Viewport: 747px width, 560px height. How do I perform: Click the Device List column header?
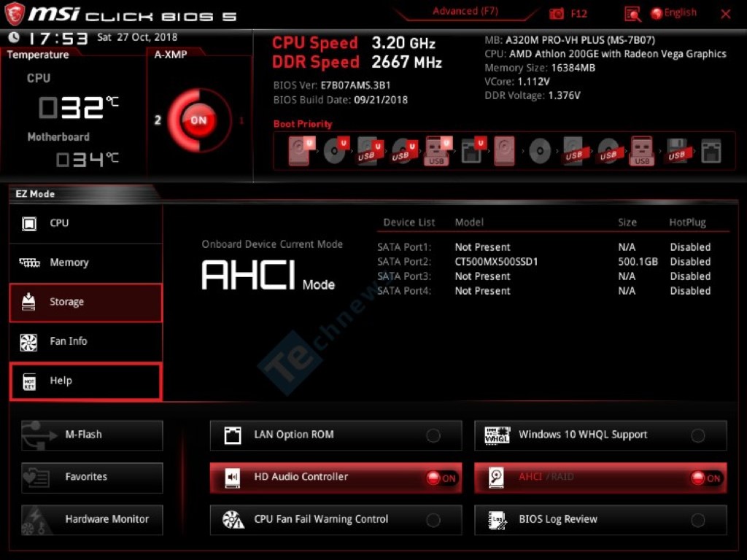point(409,222)
